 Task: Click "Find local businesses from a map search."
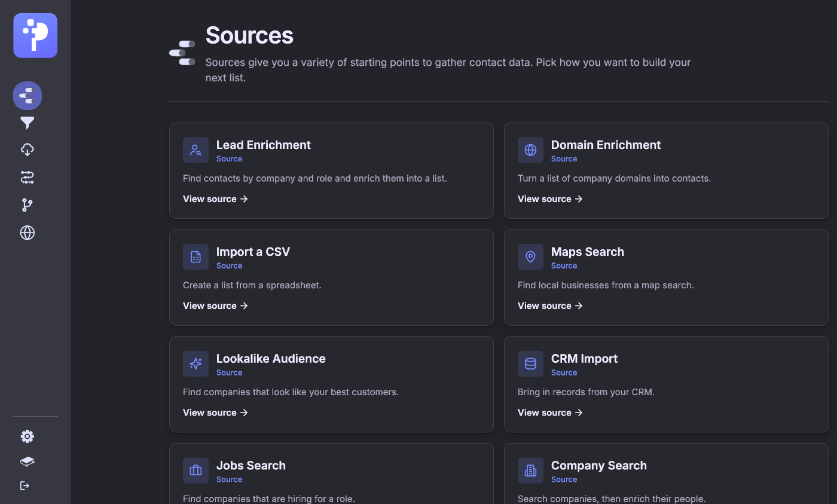(606, 285)
